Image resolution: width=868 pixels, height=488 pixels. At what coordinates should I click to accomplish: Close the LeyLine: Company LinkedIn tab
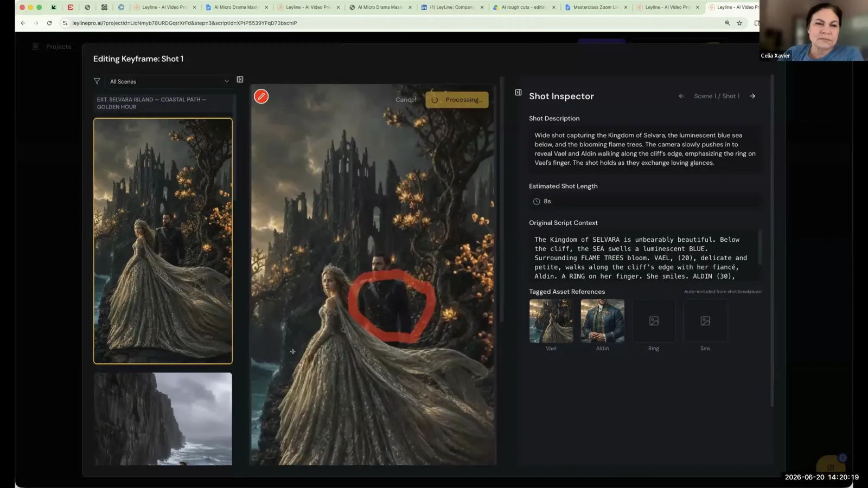tap(482, 8)
